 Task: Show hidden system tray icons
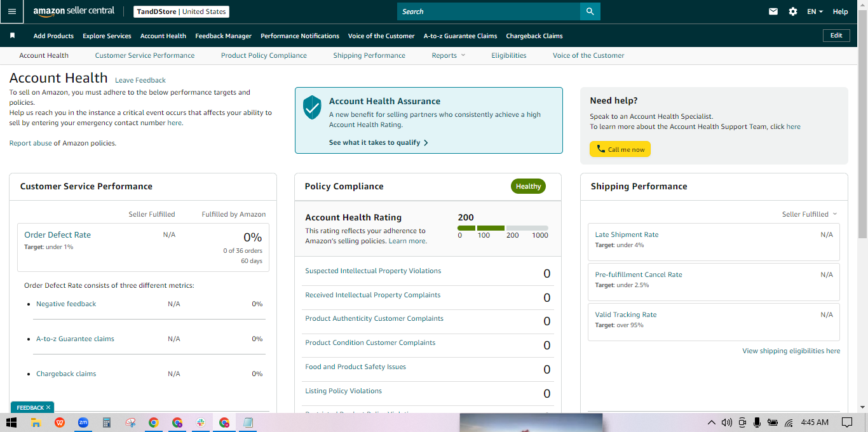(711, 422)
